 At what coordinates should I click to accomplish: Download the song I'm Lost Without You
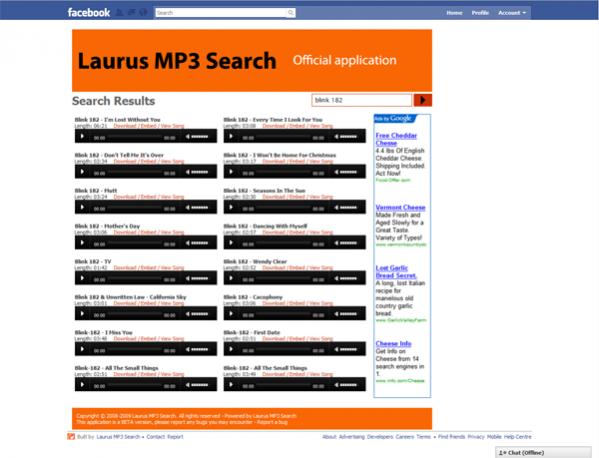(125, 126)
